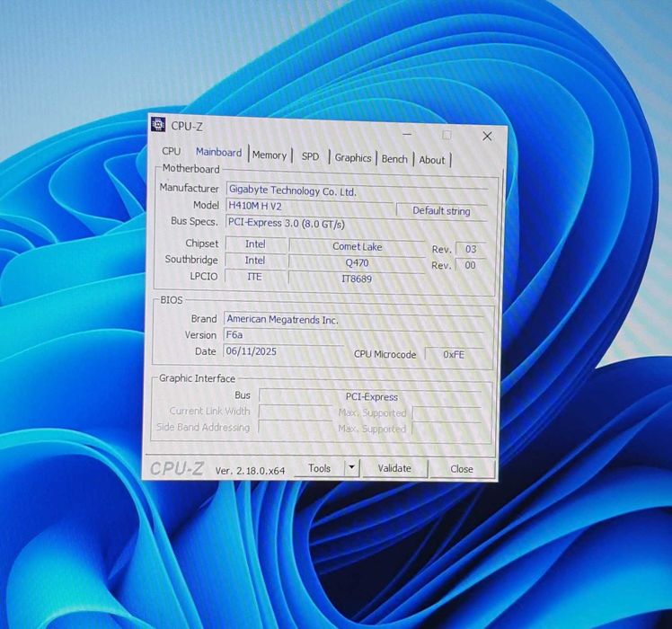Click the Gigabyte Technology Co. Ltd. manufacturer field
The width and height of the screenshot is (672, 629).
(x=357, y=190)
